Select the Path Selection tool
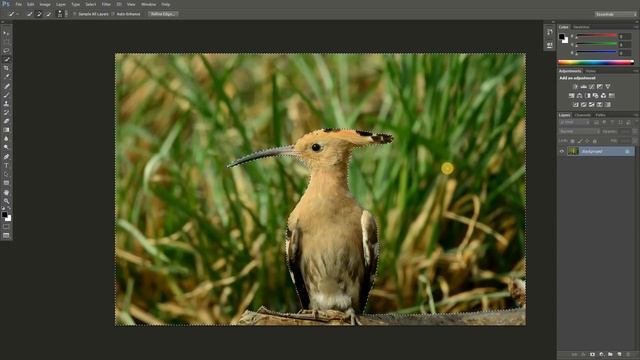640x360 pixels. [x=6, y=174]
